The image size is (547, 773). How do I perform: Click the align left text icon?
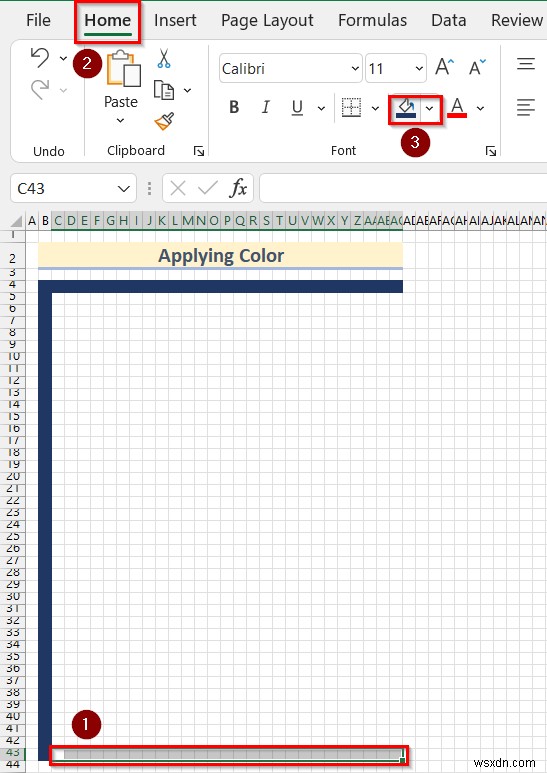[x=526, y=107]
